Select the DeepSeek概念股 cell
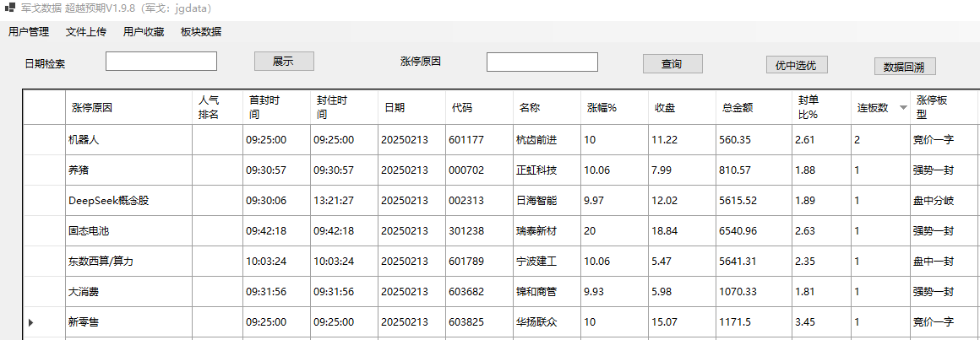Image resolution: width=980 pixels, height=340 pixels. (x=128, y=200)
